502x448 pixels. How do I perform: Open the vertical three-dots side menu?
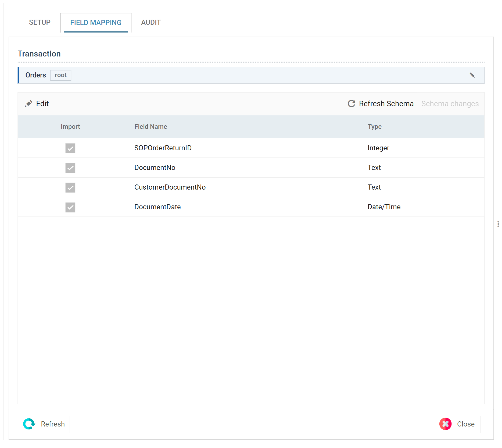(498, 224)
